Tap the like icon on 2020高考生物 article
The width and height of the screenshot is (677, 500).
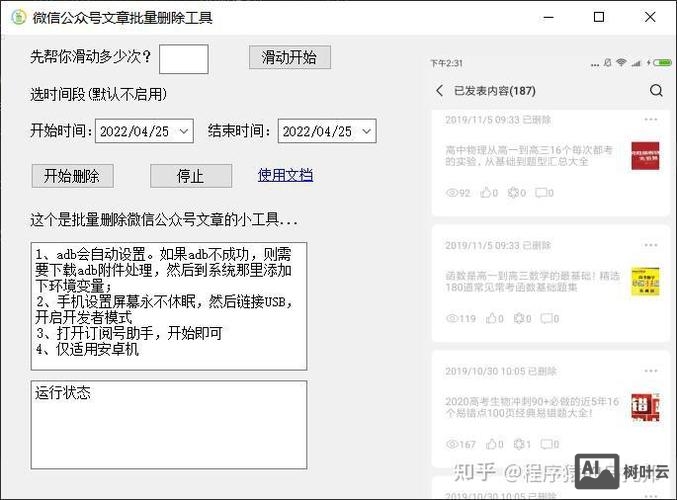pos(491,443)
